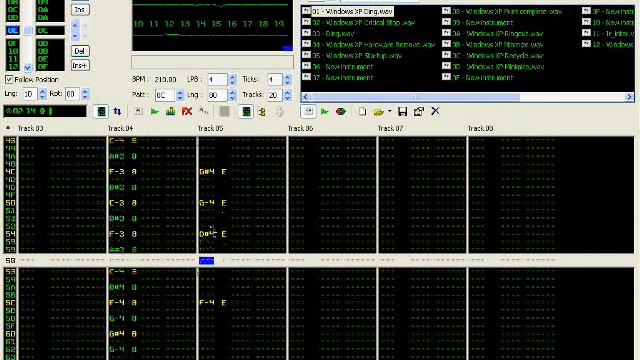Select instrument 04 - Windows XP Hardware Remove.wav

(x=373, y=44)
